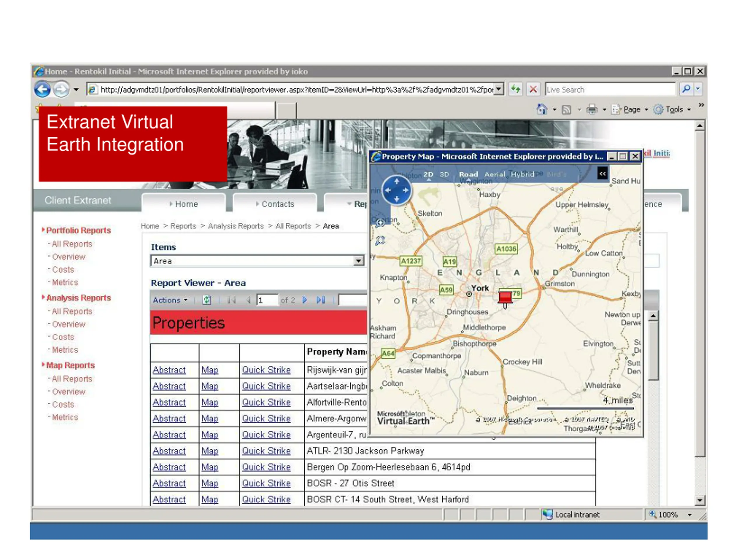The width and height of the screenshot is (747, 560).
Task: Click the Tools gear icon
Action: point(658,110)
